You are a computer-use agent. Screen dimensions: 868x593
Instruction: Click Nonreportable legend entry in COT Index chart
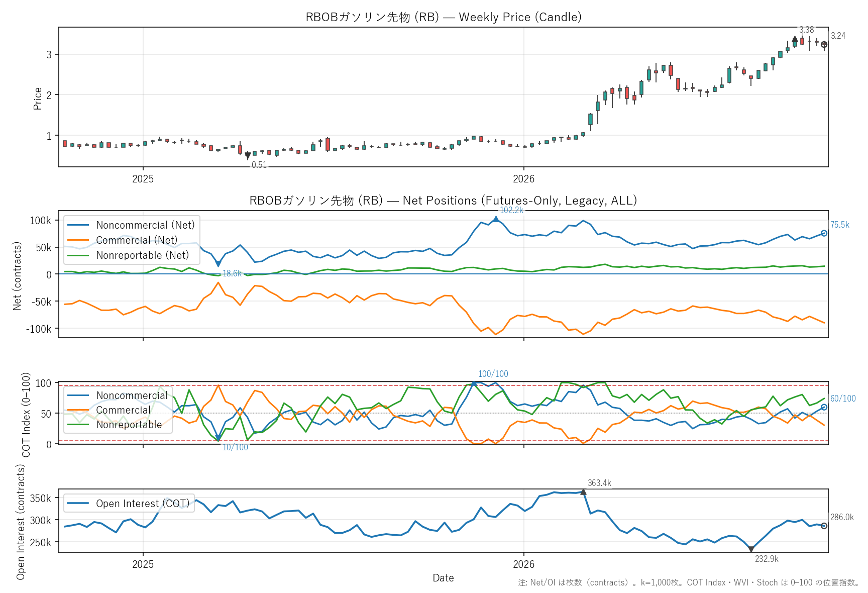click(x=115, y=425)
